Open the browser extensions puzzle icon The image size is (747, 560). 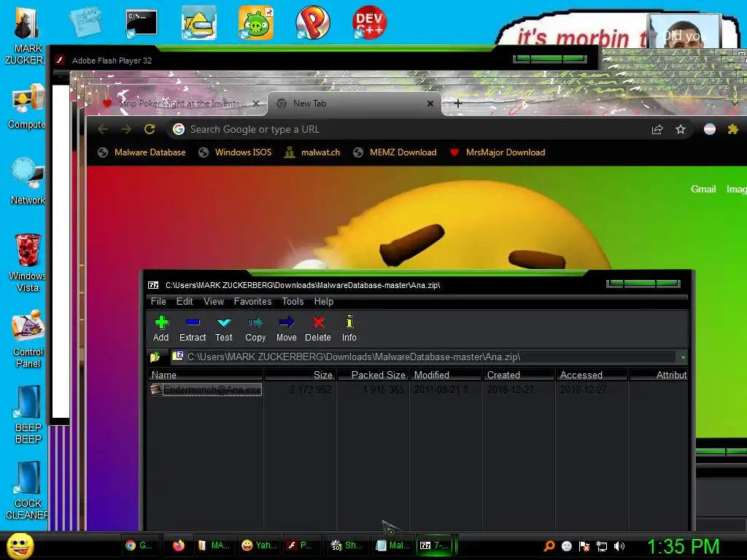[x=732, y=129]
